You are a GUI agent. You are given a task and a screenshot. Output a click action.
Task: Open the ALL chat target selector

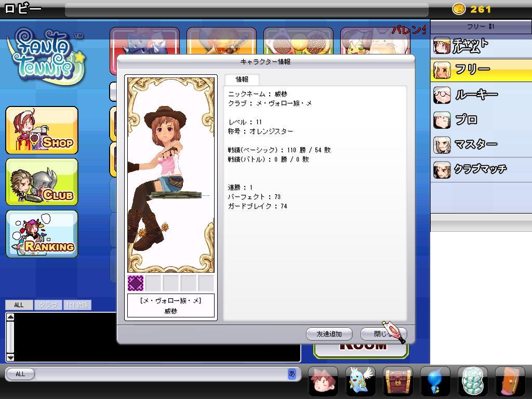point(20,374)
